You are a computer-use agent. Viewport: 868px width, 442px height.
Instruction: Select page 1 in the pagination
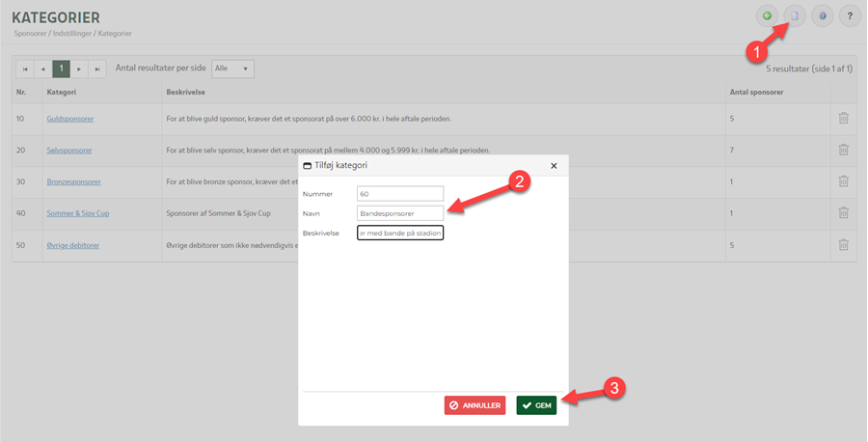click(x=60, y=69)
